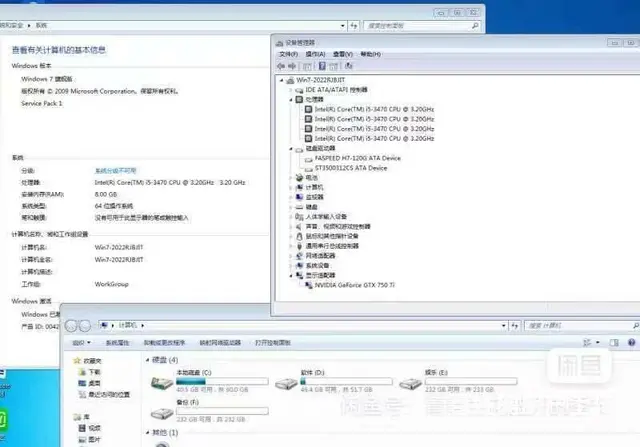Collapse the processors (处理器) node
This screenshot has height=447, width=640.
pyautogui.click(x=291, y=100)
